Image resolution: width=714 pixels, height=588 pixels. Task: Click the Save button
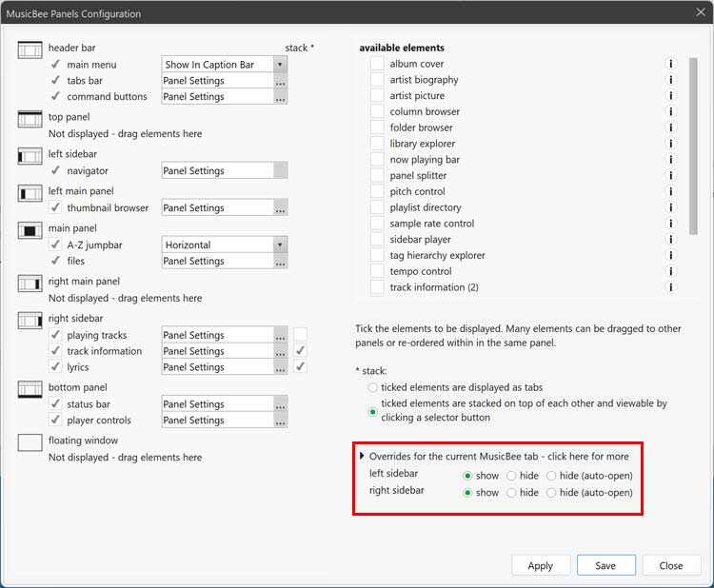click(x=606, y=565)
